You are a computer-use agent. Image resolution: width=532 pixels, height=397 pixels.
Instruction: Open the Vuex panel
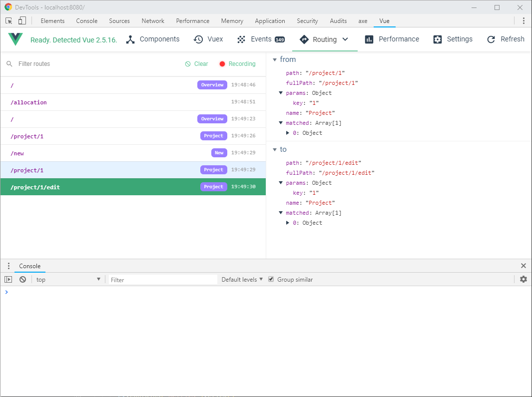(208, 39)
